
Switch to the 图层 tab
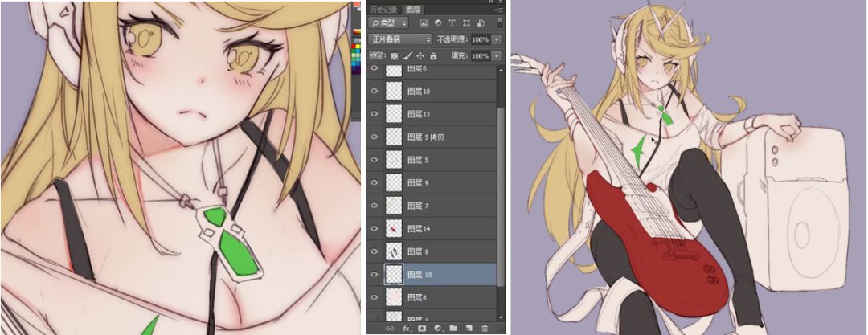point(413,10)
